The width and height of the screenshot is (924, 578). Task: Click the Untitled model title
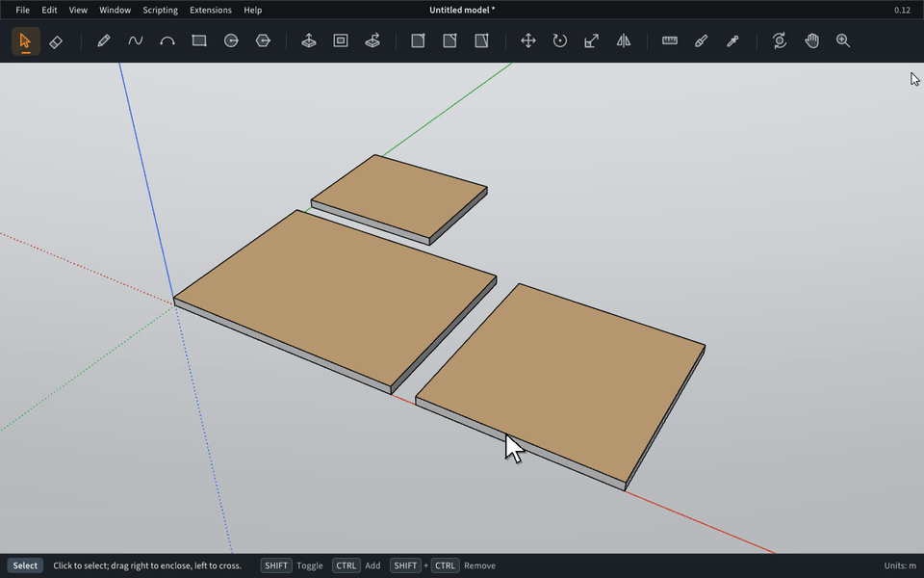462,10
